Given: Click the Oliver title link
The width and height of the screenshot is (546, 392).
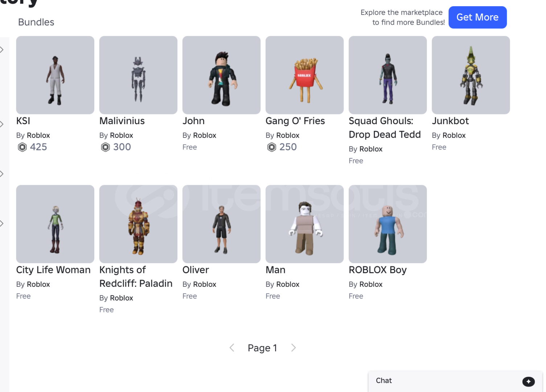Looking at the screenshot, I should pyautogui.click(x=196, y=270).
